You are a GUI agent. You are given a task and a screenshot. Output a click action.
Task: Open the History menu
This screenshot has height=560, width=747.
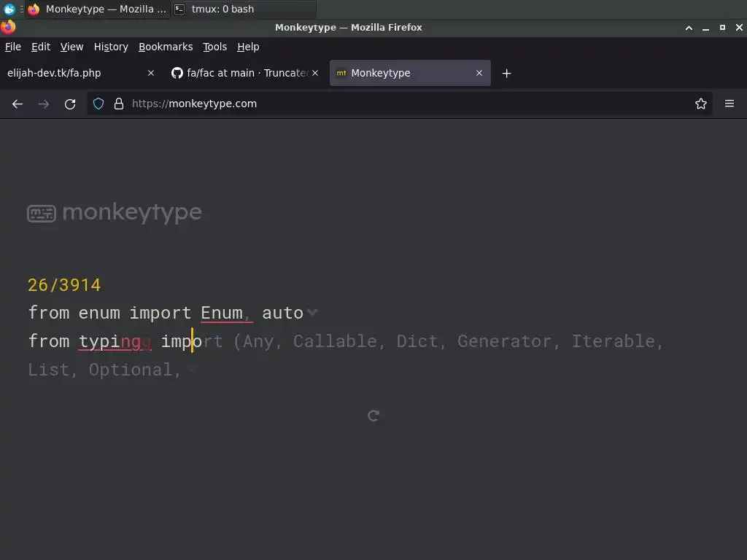pyautogui.click(x=111, y=47)
